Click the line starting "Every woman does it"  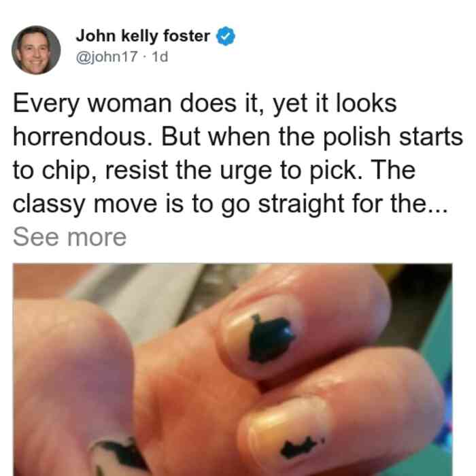pyautogui.click(x=205, y=104)
